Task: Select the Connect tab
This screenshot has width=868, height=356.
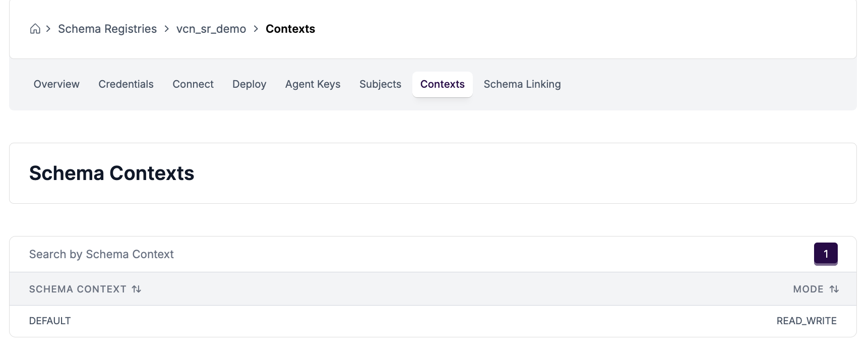Action: (193, 84)
